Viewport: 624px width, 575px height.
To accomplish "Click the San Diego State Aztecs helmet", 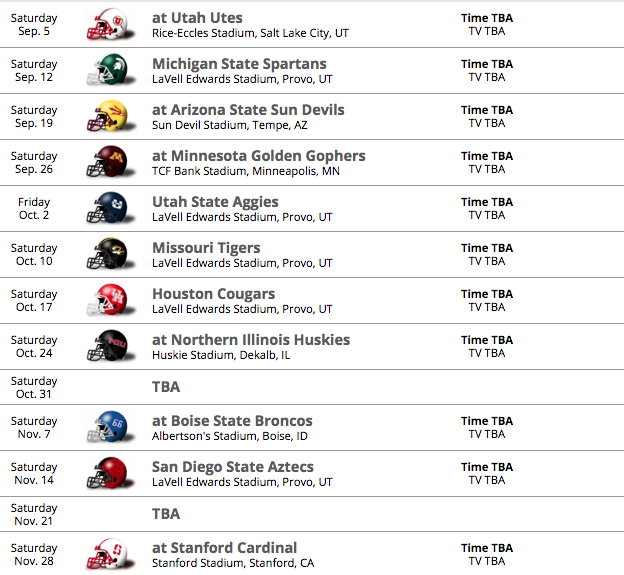I will 106,474.
